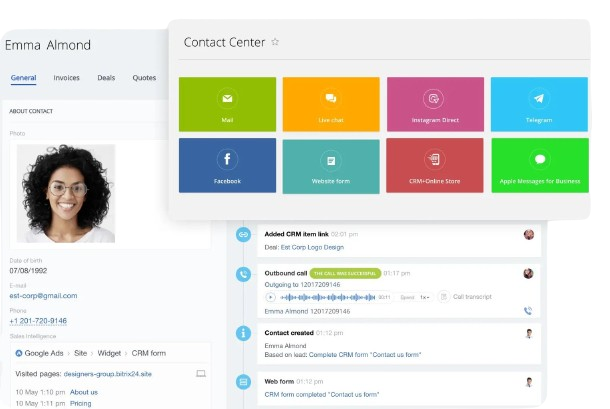Screen dimensions: 610x409
Task: Click the Call transcript icon
Action: tap(443, 297)
